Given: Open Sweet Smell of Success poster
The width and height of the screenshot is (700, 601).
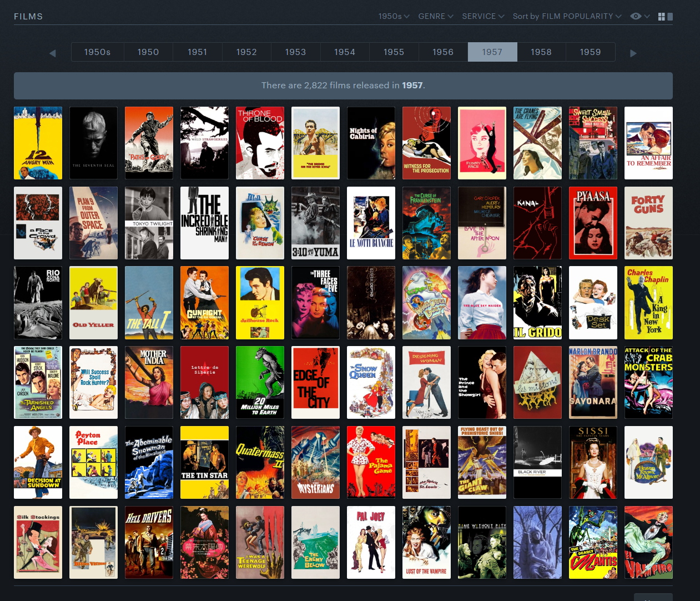Looking at the screenshot, I should [x=593, y=143].
